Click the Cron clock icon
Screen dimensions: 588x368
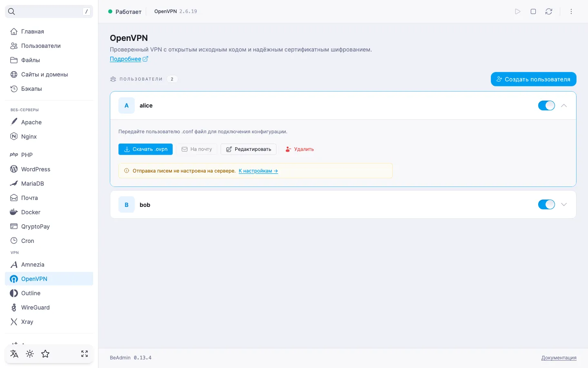coord(14,241)
